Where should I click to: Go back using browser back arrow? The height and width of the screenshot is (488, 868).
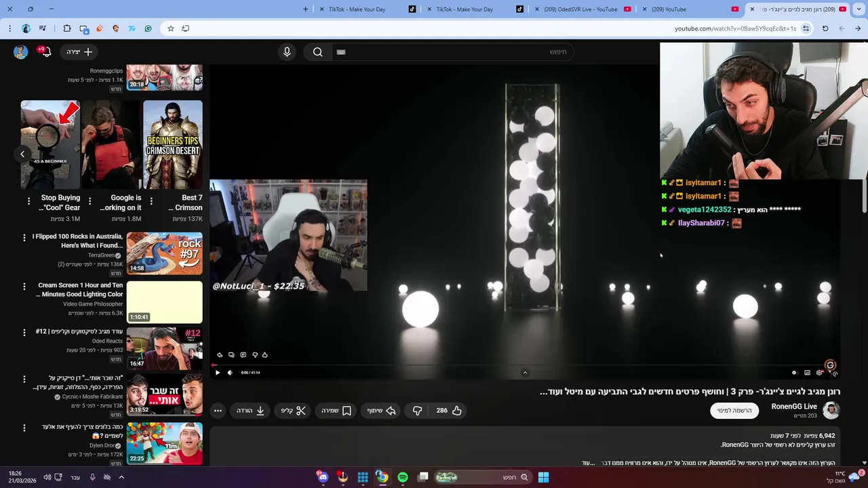tap(858, 28)
